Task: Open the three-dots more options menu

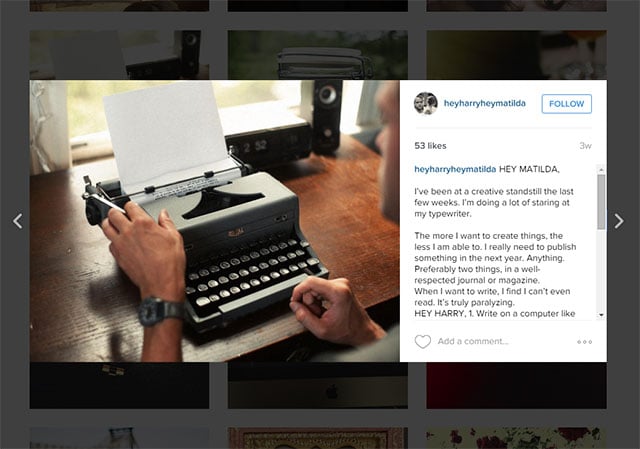Action: pyautogui.click(x=584, y=342)
